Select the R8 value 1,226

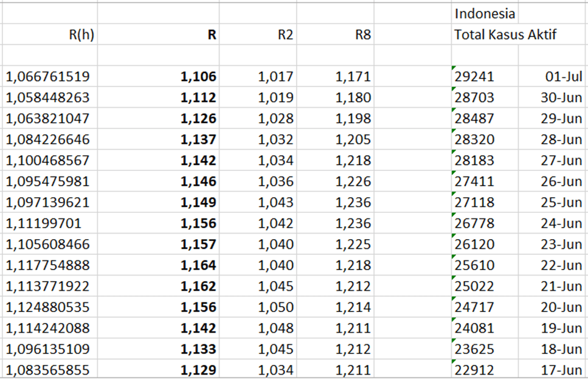[x=335, y=181]
